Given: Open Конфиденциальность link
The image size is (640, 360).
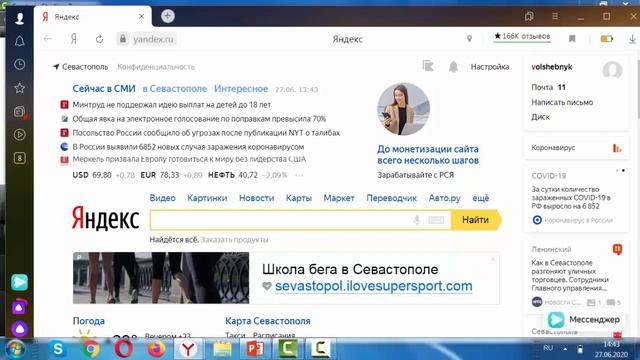Looking at the screenshot, I should (x=156, y=67).
